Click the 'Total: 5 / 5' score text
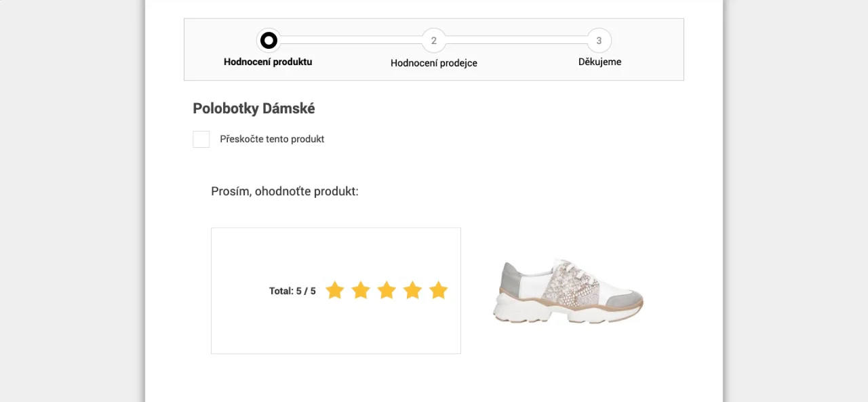Image resolution: width=868 pixels, height=402 pixels. tap(292, 291)
